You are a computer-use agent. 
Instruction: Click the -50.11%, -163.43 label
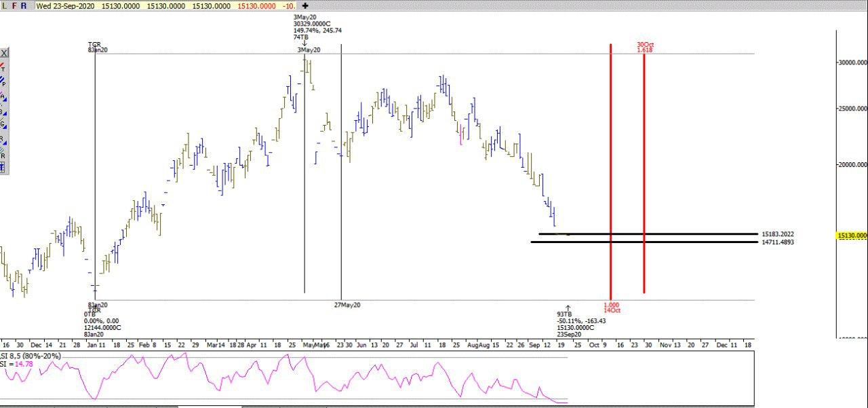coord(581,321)
